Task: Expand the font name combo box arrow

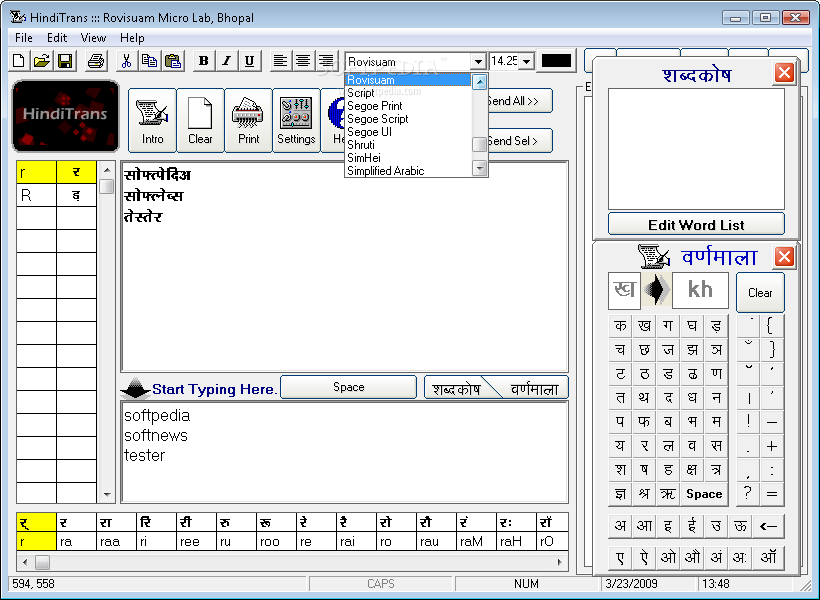Action: coord(477,62)
